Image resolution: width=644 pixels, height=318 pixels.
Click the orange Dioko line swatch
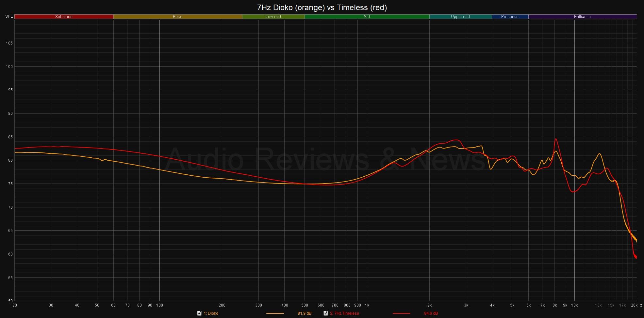(275, 313)
